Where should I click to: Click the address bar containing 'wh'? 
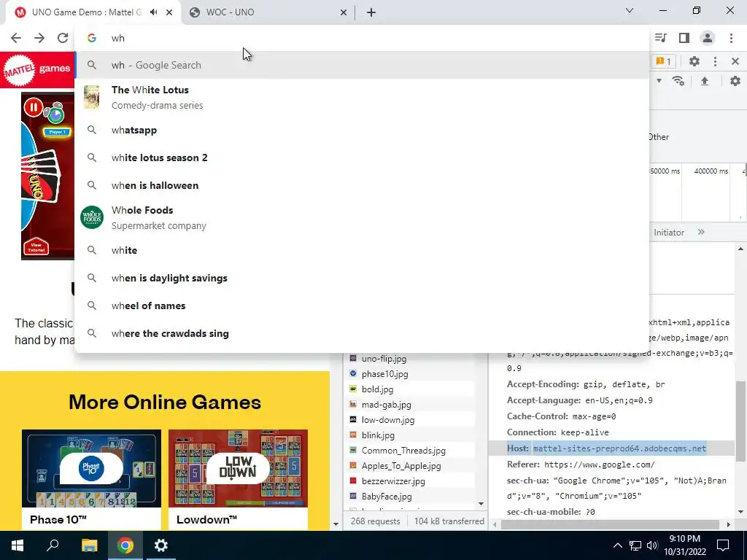pos(362,38)
